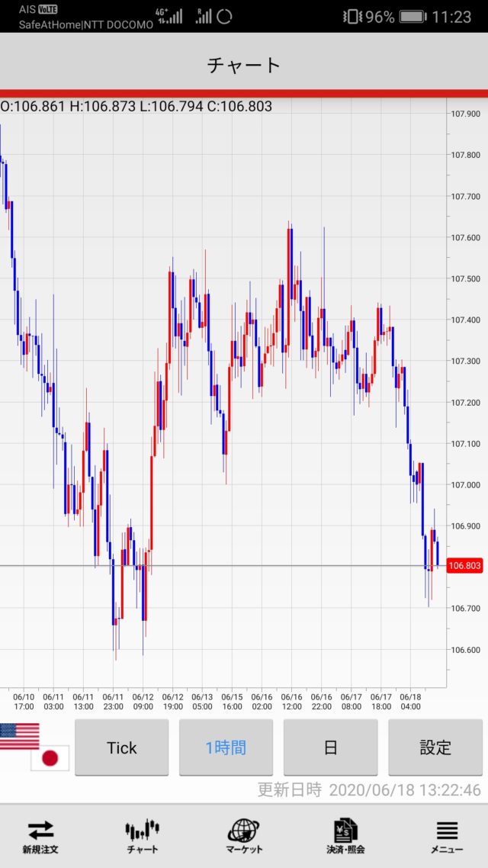Open the メニュー hamburger icon
488x868 pixels.
[x=447, y=835]
